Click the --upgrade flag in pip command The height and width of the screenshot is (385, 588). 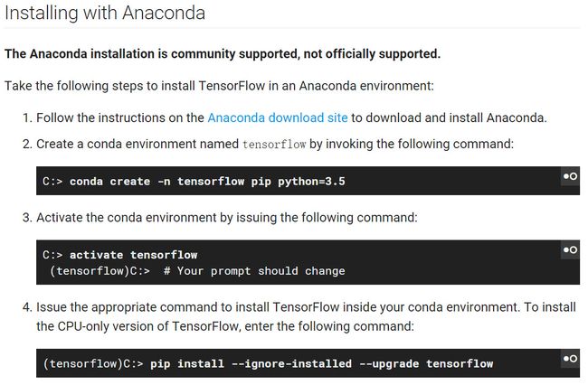389,363
